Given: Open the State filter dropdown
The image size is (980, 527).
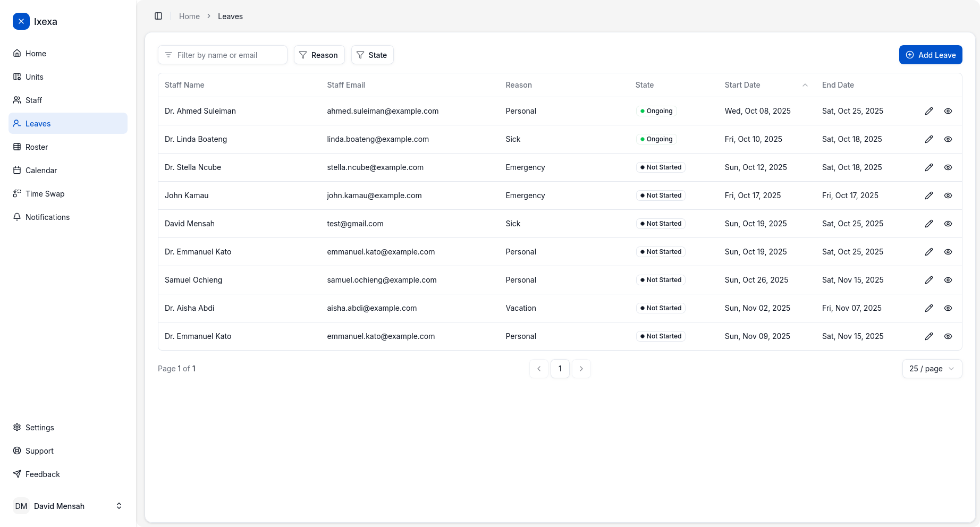Looking at the screenshot, I should coord(372,55).
